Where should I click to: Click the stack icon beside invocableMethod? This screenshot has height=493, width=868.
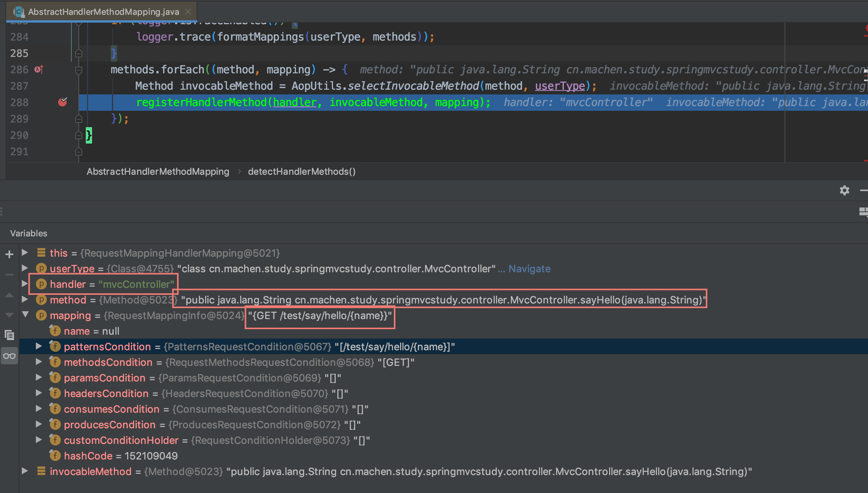coord(41,471)
